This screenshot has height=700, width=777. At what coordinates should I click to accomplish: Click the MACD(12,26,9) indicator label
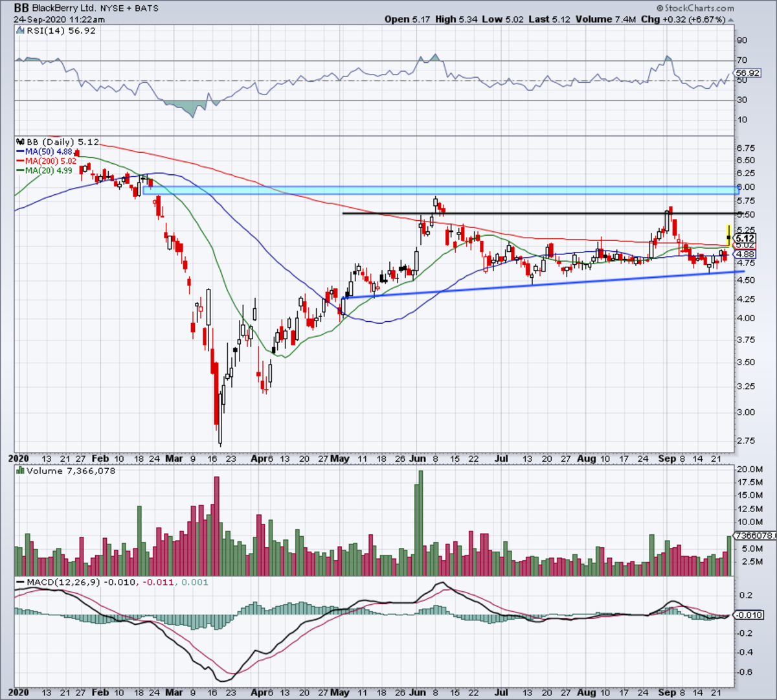[71, 582]
